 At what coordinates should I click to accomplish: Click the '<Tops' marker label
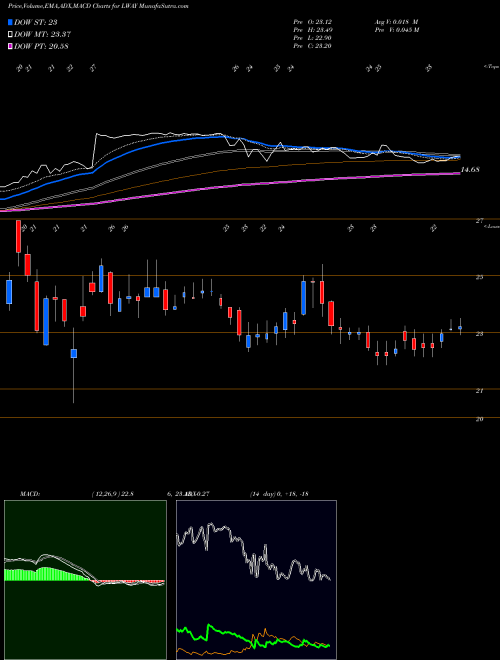(x=491, y=67)
